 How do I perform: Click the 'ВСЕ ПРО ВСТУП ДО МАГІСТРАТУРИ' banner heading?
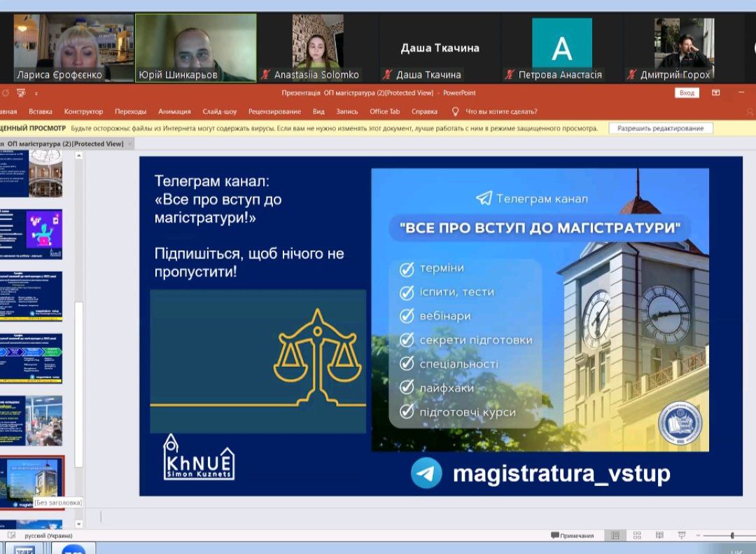tap(540, 228)
